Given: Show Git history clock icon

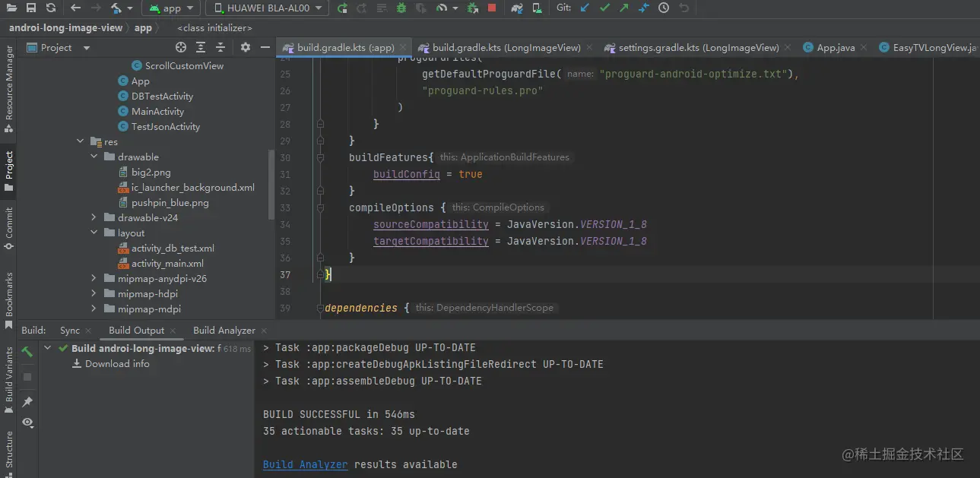Looking at the screenshot, I should point(664,8).
